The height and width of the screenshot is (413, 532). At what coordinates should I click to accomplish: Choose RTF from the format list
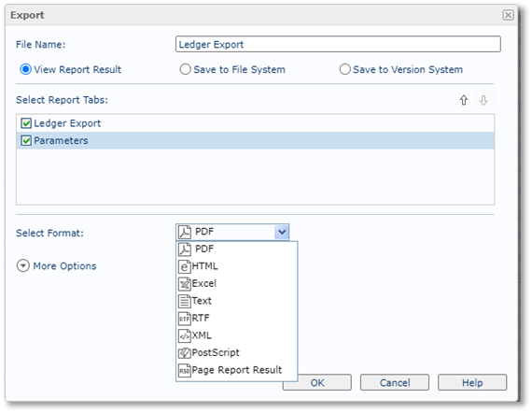click(x=236, y=319)
